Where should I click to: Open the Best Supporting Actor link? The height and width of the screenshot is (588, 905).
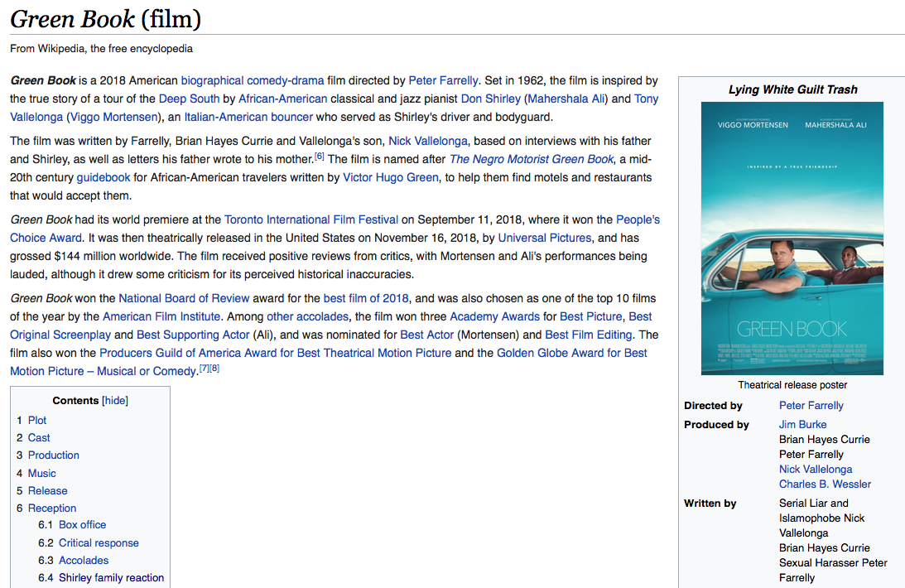click(193, 335)
